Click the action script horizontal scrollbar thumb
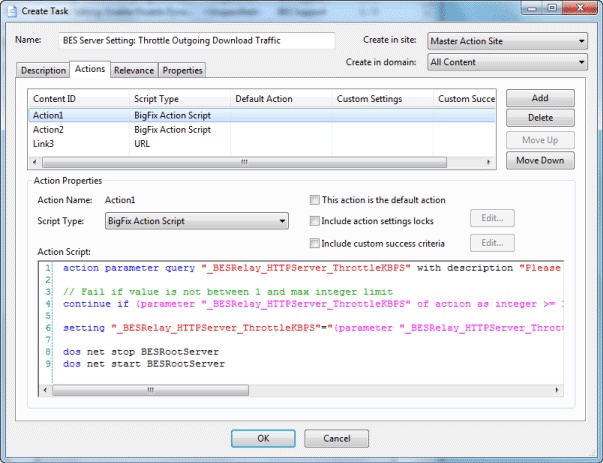Screen dimensions: 603x463 coord(150,390)
